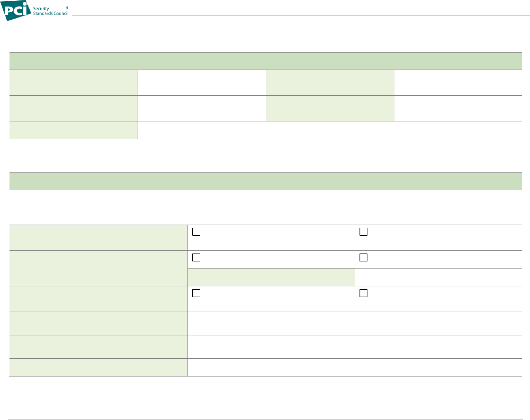This screenshot has width=530, height=420.
Task: Check the left checkbox in the second checkbox row
Action: (x=196, y=257)
